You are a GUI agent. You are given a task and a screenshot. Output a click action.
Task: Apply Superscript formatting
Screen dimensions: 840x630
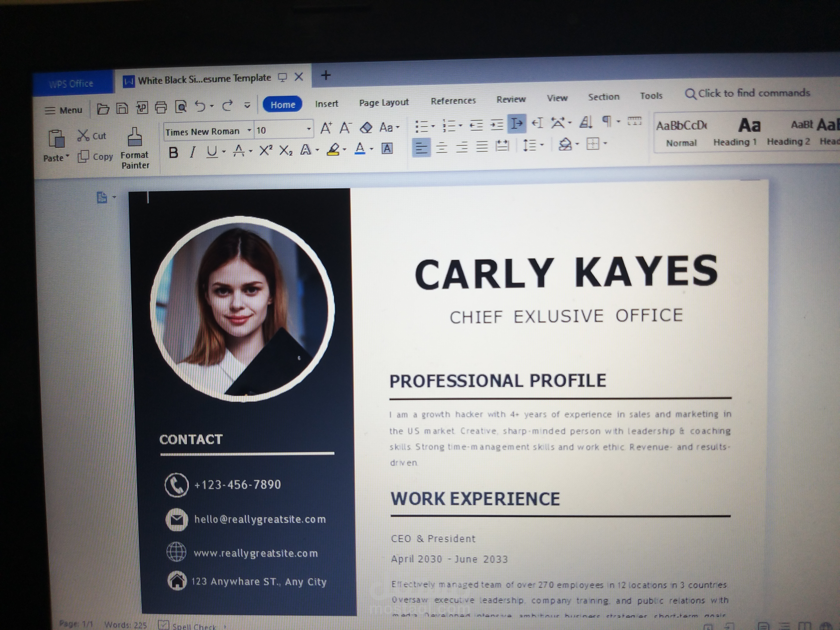(x=265, y=150)
